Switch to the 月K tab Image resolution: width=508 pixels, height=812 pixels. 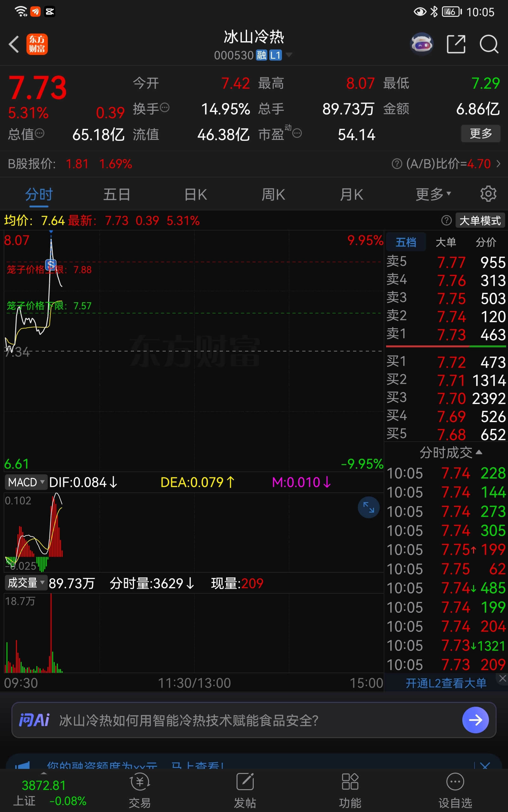tap(351, 194)
